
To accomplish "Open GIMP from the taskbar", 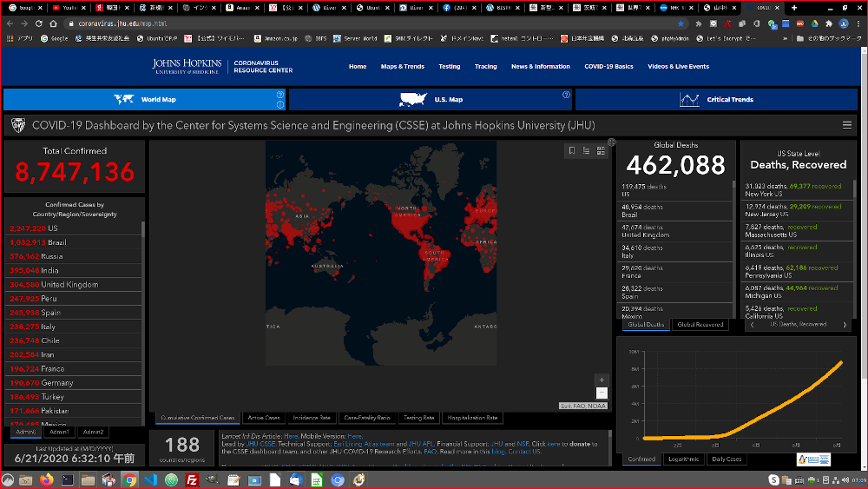I will coord(213,479).
